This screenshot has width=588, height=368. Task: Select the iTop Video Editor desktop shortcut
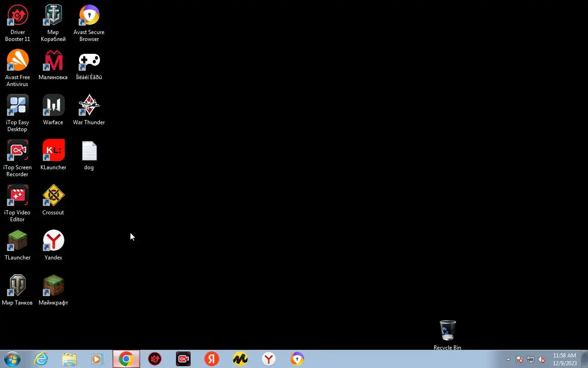[x=17, y=203]
